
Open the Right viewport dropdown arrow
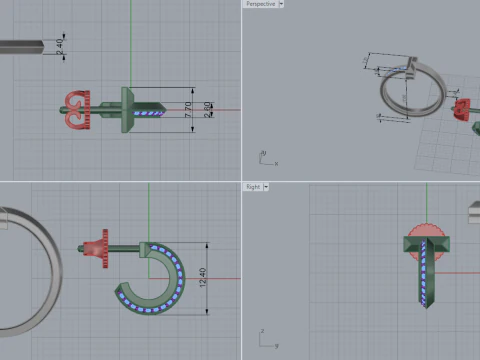[266, 187]
